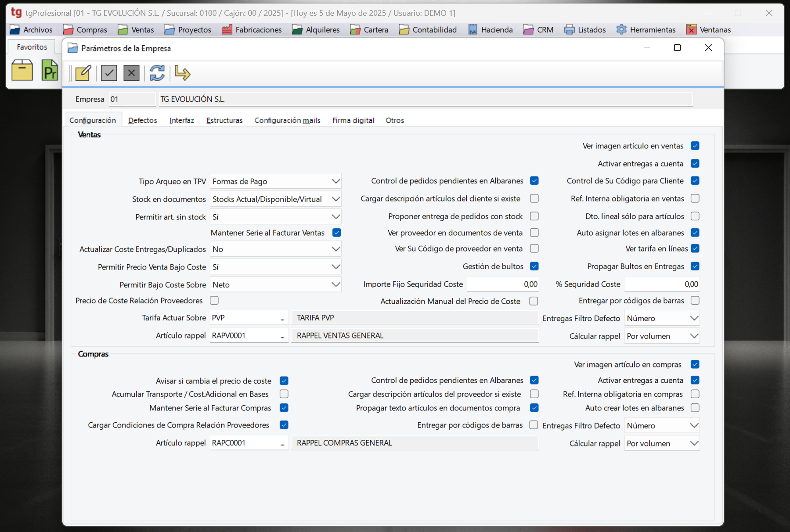Enable Acumular Transporte / Cost.Adicional en Bases
This screenshot has width=790, height=532.
click(284, 394)
